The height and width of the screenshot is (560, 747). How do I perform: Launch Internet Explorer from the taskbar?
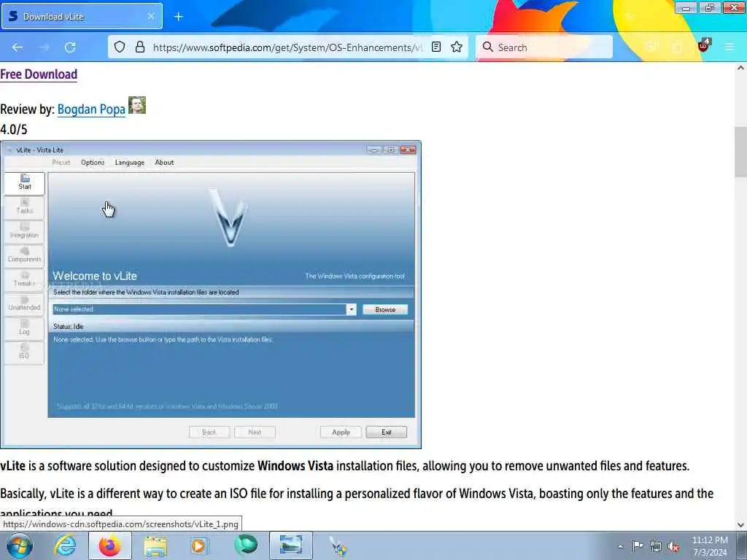65,545
